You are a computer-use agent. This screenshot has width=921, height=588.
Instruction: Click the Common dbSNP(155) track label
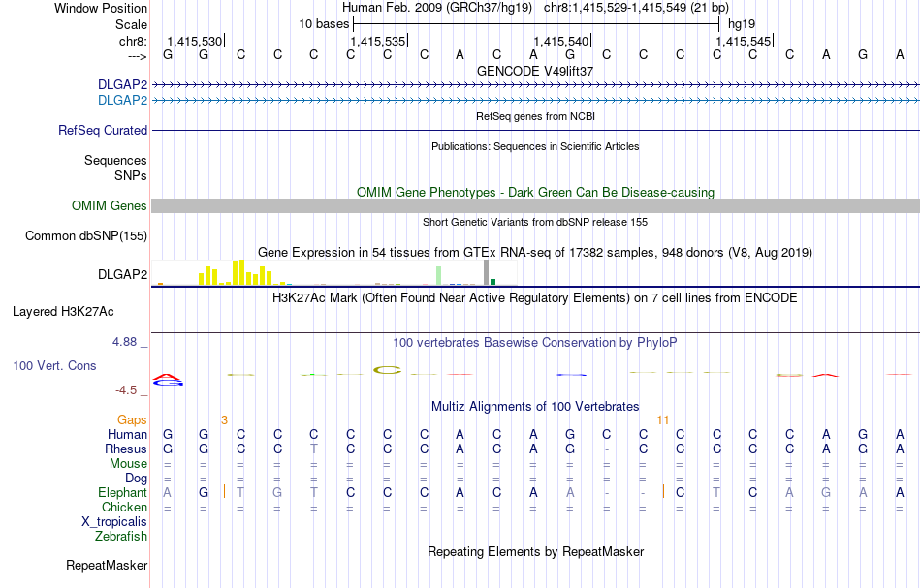point(85,236)
